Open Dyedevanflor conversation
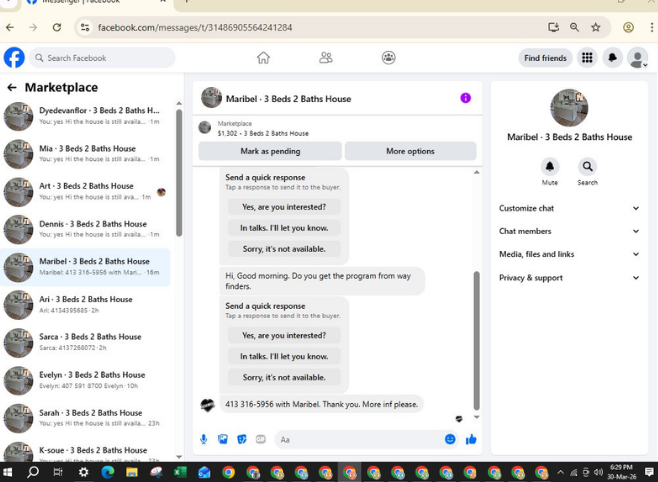The width and height of the screenshot is (658, 482). [x=85, y=116]
